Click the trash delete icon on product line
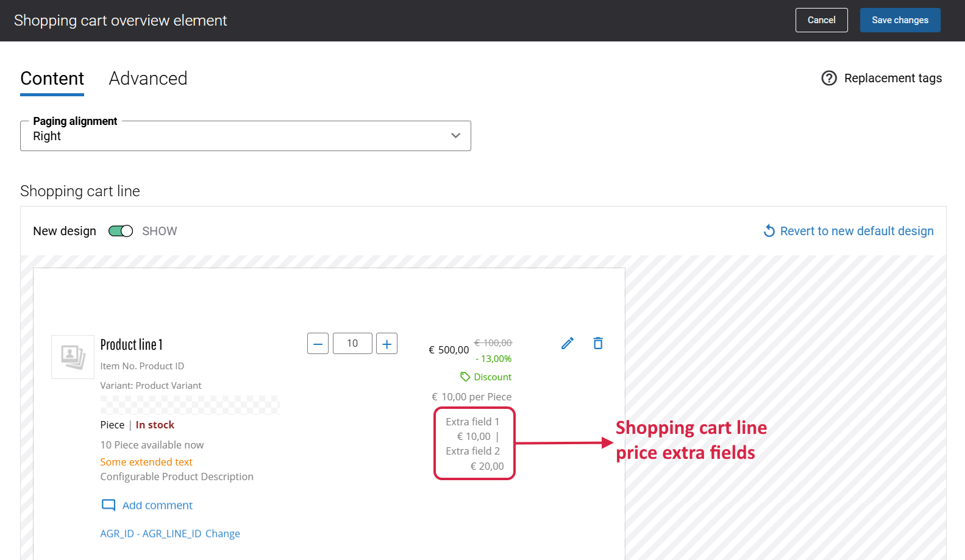Screen dimensions: 965x560 (598, 344)
